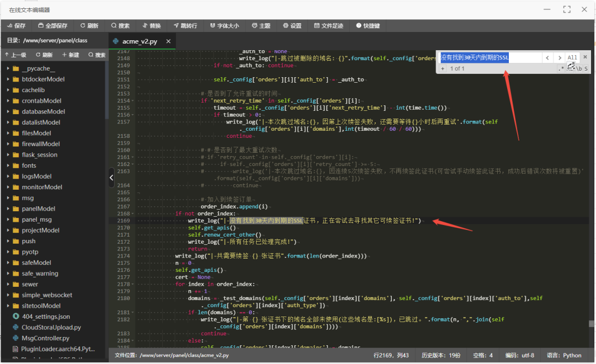Click the 保存 (save) toolbar button
This screenshot has width=596, height=364.
point(17,26)
